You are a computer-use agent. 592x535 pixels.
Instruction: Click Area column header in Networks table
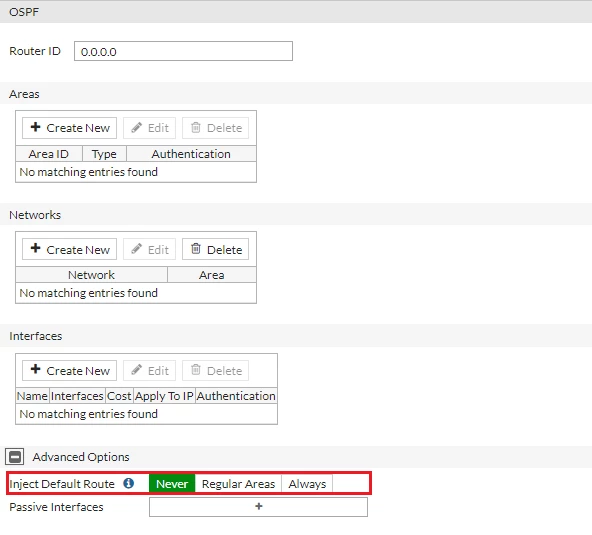coord(211,275)
